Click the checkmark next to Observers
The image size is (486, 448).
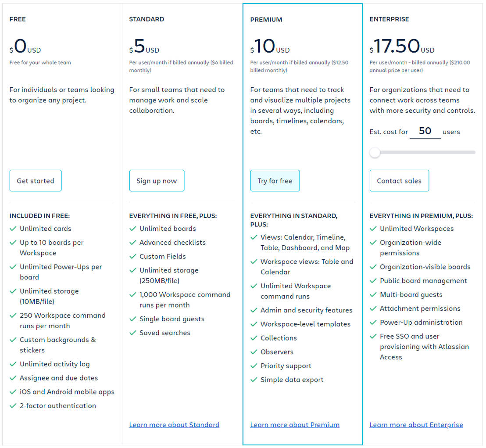point(254,352)
